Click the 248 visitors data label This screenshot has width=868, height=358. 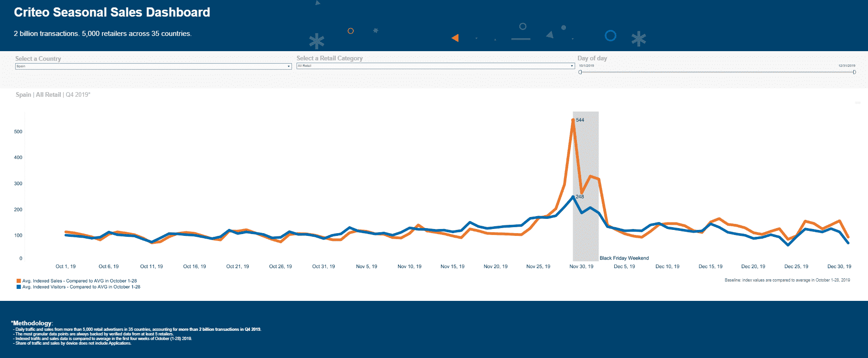(580, 196)
